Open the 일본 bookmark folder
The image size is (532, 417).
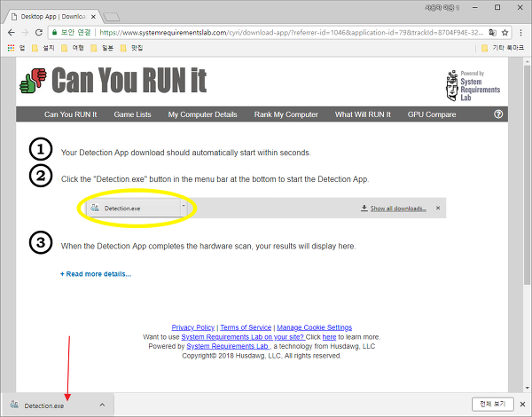click(x=102, y=48)
